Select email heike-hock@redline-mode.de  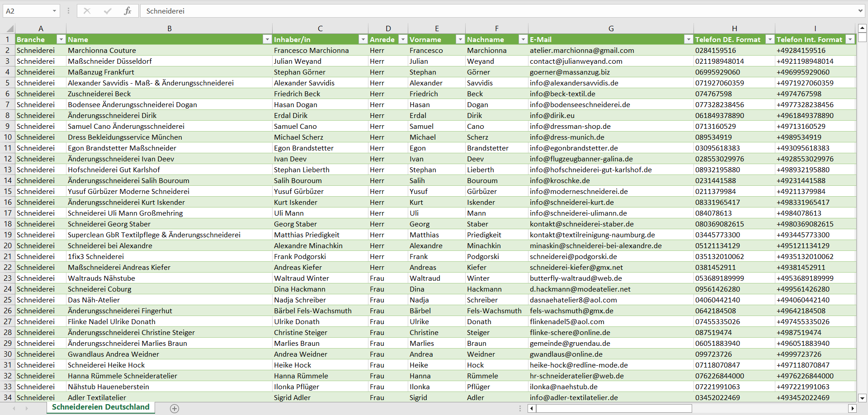(x=611, y=365)
